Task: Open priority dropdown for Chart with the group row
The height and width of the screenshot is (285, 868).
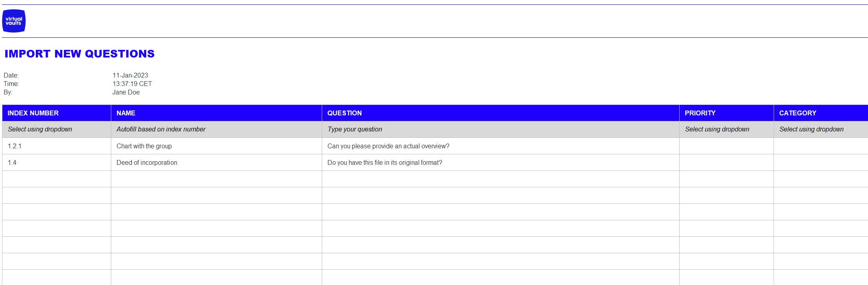Action: [726, 146]
